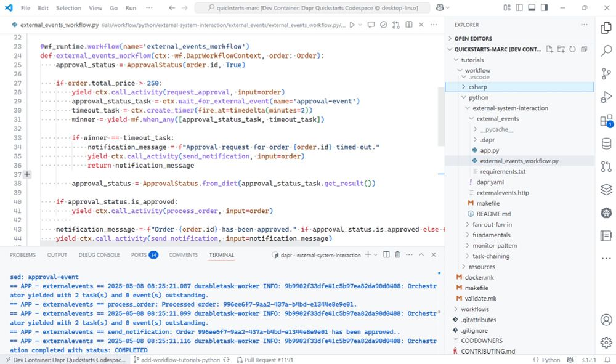Click the Run Python File play icon

tap(352, 25)
